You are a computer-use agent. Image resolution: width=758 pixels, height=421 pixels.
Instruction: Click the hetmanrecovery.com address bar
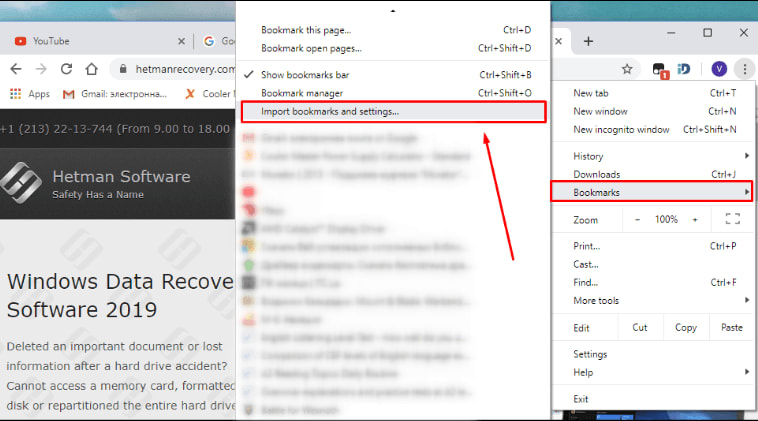tap(185, 69)
